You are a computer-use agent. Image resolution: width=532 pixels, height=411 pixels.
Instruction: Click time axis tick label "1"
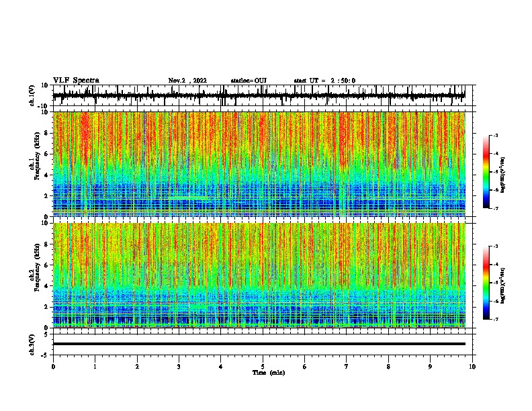click(95, 367)
